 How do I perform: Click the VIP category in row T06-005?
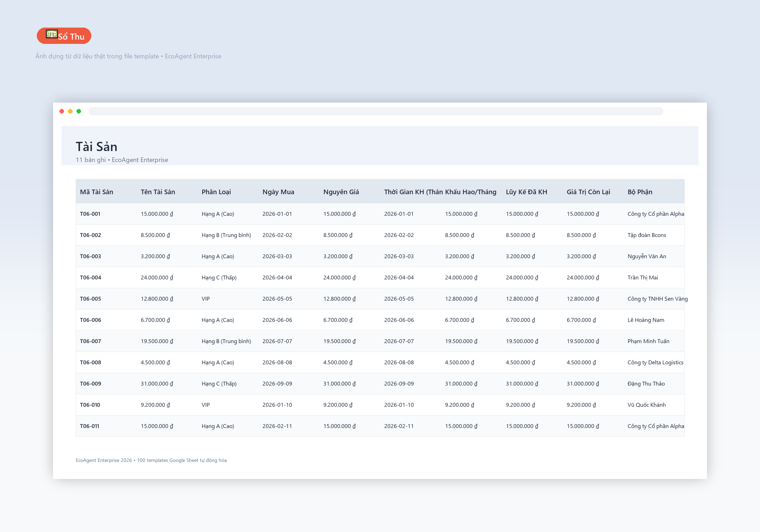coord(206,299)
